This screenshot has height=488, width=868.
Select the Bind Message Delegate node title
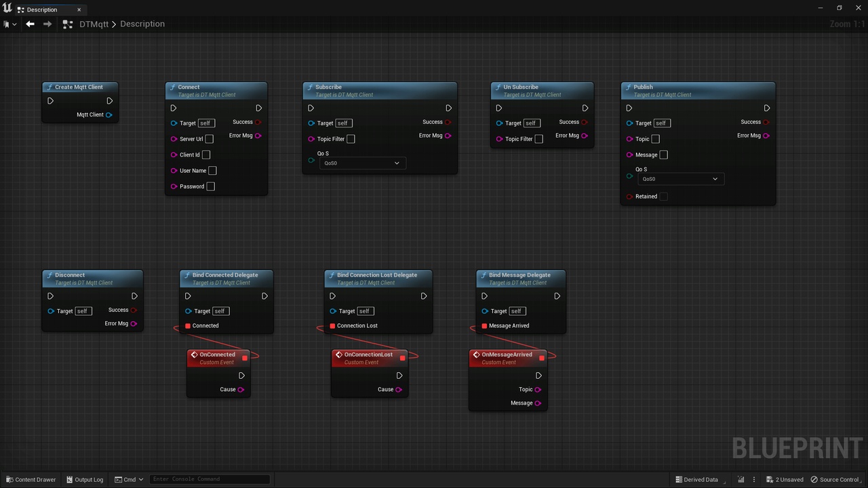coord(519,275)
